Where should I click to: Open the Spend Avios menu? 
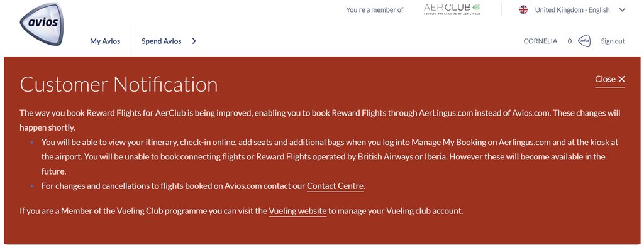tap(162, 41)
